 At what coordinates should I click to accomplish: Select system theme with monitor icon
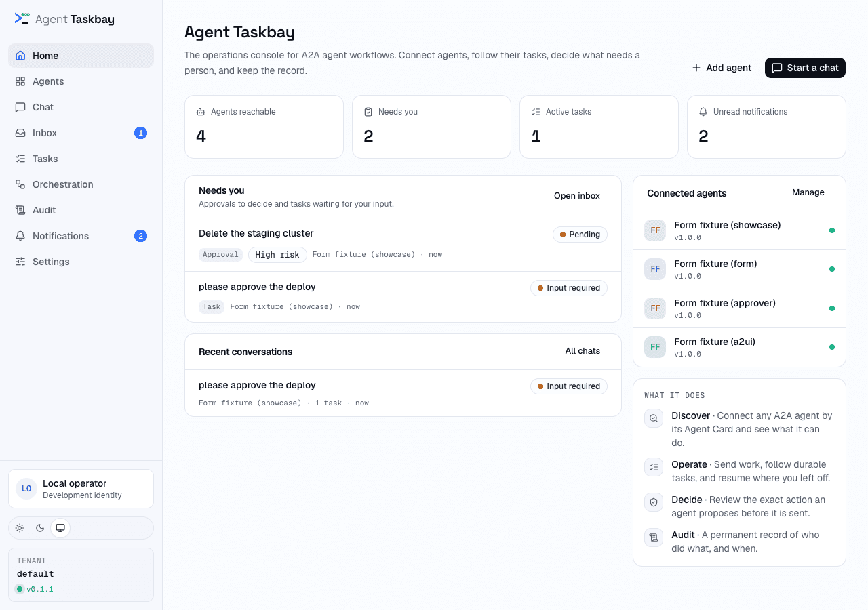tap(60, 528)
